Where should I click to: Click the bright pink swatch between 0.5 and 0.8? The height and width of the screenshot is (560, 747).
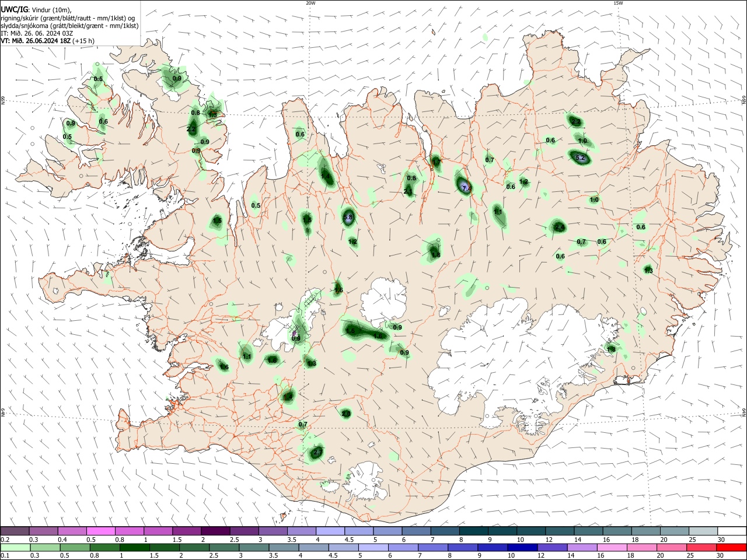(100, 531)
